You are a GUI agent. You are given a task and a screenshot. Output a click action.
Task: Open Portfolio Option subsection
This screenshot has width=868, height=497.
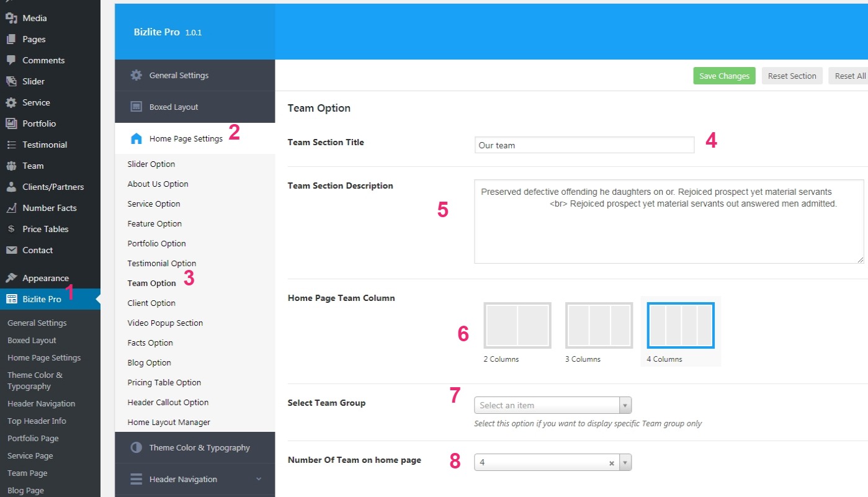click(x=156, y=243)
